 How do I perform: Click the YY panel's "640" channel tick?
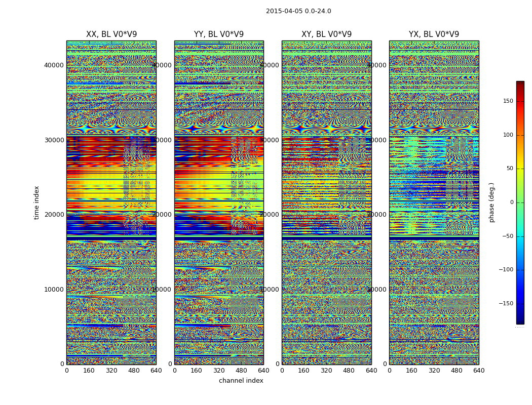click(x=263, y=371)
